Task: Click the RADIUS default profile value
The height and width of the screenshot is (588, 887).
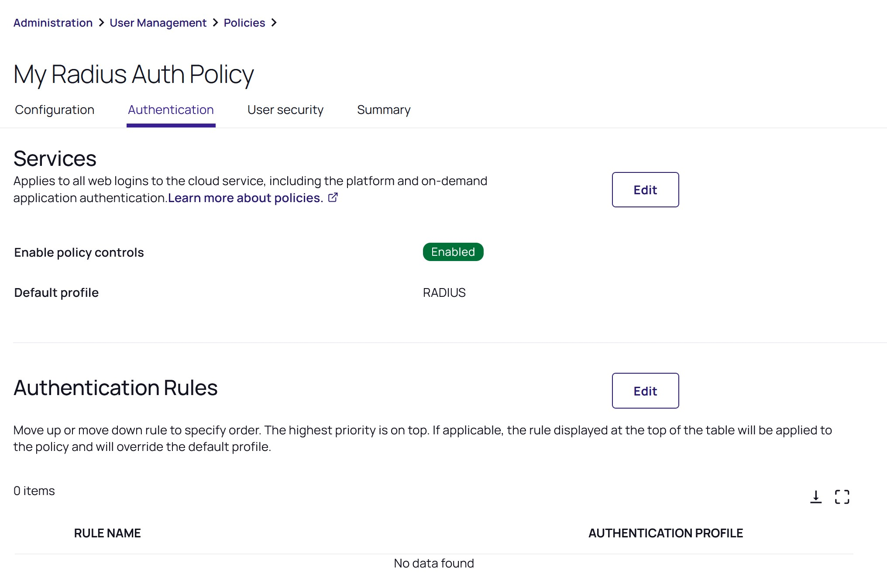Action: pyautogui.click(x=444, y=292)
